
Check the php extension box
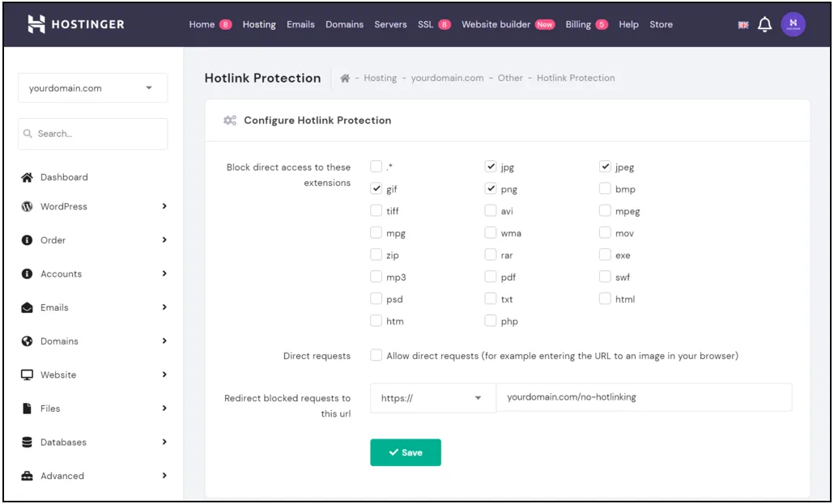[x=491, y=320]
